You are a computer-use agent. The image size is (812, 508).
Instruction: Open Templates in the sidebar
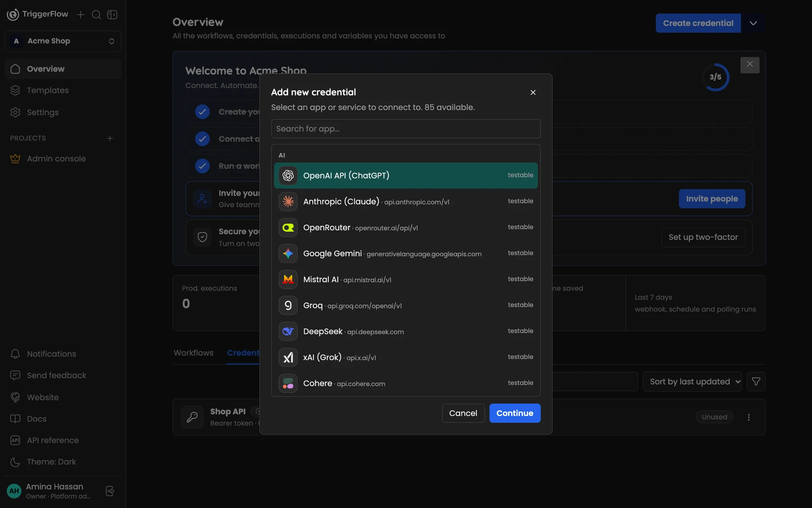coord(63,90)
